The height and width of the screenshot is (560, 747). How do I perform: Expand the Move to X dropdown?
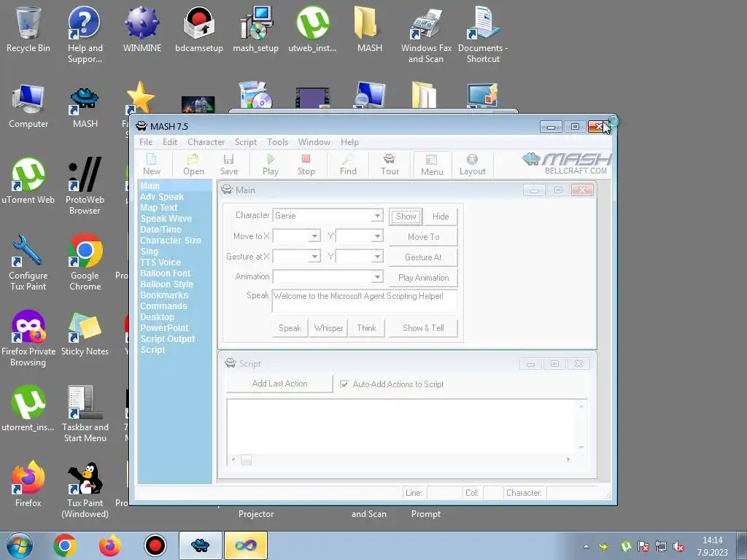tap(314, 236)
